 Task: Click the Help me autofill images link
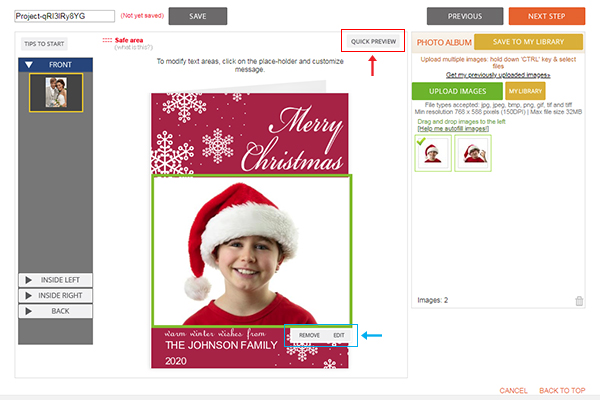click(x=453, y=129)
